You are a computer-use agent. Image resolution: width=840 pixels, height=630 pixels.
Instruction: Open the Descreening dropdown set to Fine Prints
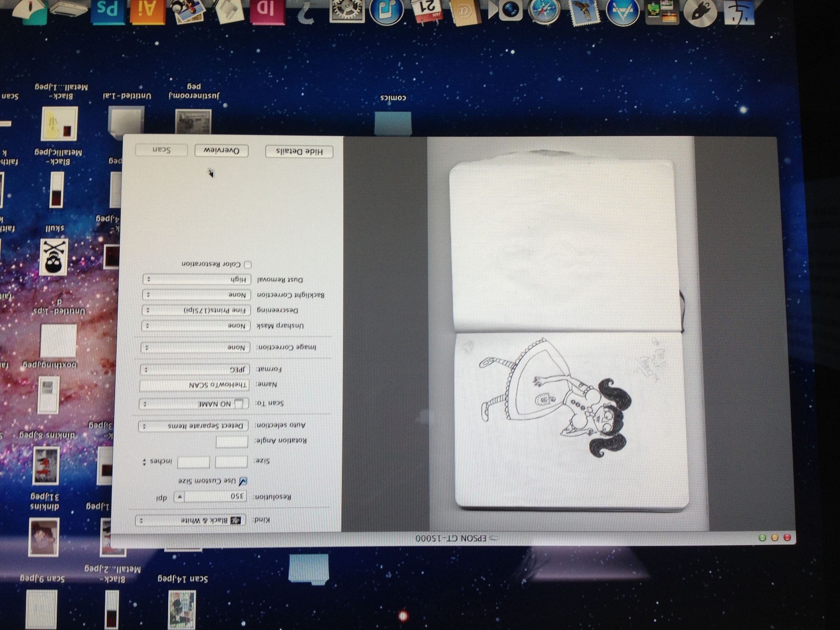(196, 310)
